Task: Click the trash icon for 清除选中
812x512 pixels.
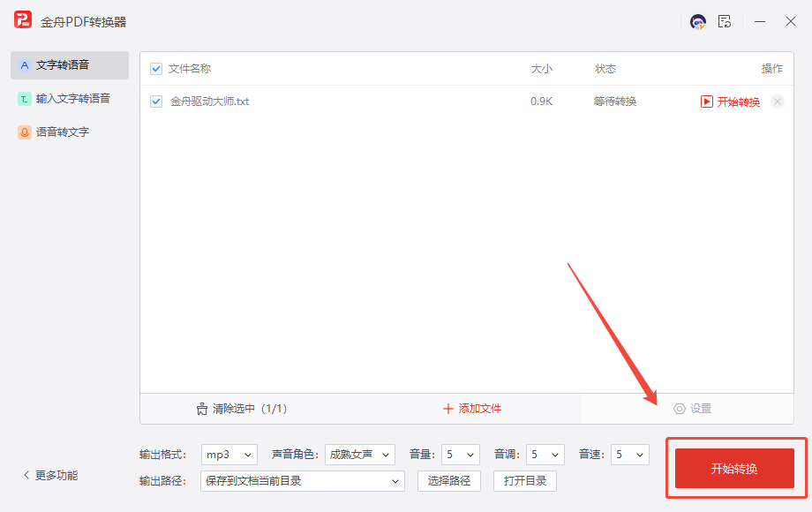Action: click(x=202, y=409)
